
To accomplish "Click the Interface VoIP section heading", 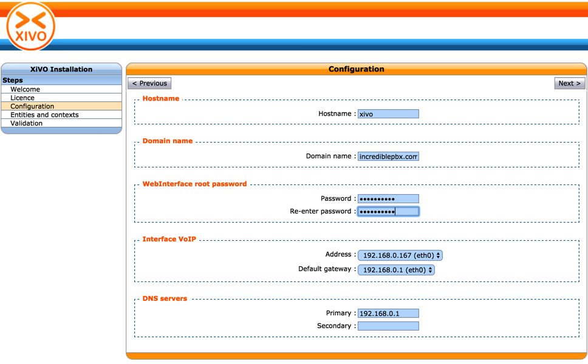I will pos(169,239).
